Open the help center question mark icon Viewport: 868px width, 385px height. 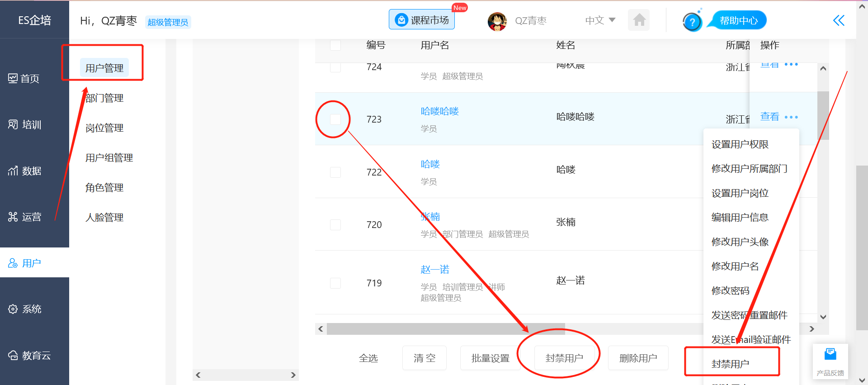692,21
